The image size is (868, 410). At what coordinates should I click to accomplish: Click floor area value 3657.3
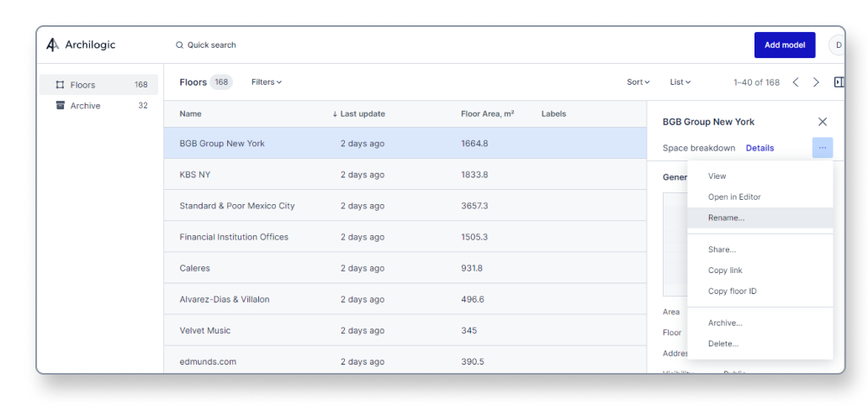(474, 205)
